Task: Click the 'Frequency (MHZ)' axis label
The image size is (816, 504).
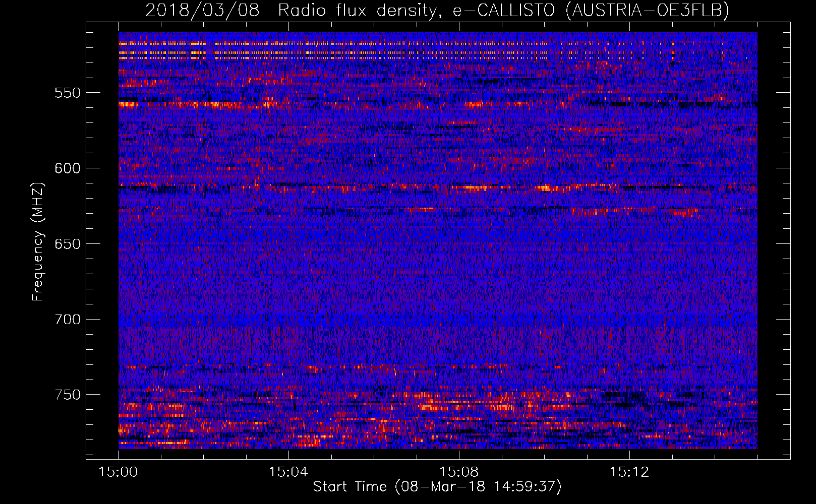Action: click(38, 241)
